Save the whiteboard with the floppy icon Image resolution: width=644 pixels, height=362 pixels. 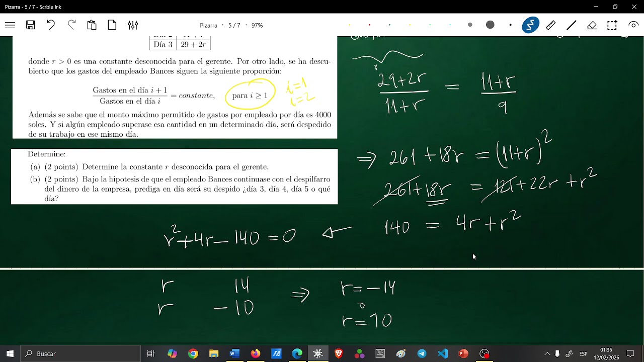click(31, 25)
